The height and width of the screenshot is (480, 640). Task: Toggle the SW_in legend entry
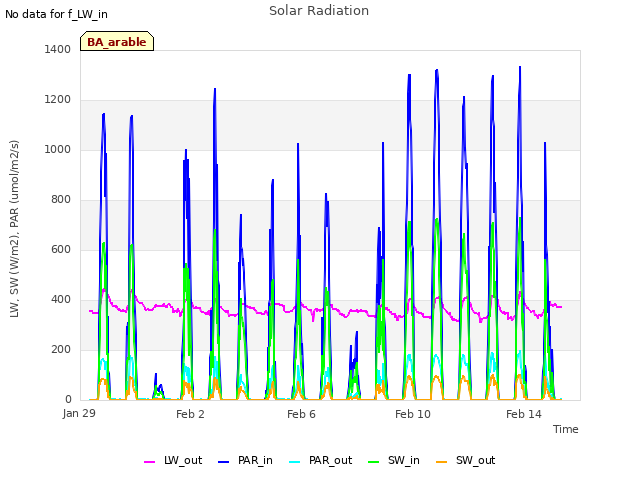(393, 460)
